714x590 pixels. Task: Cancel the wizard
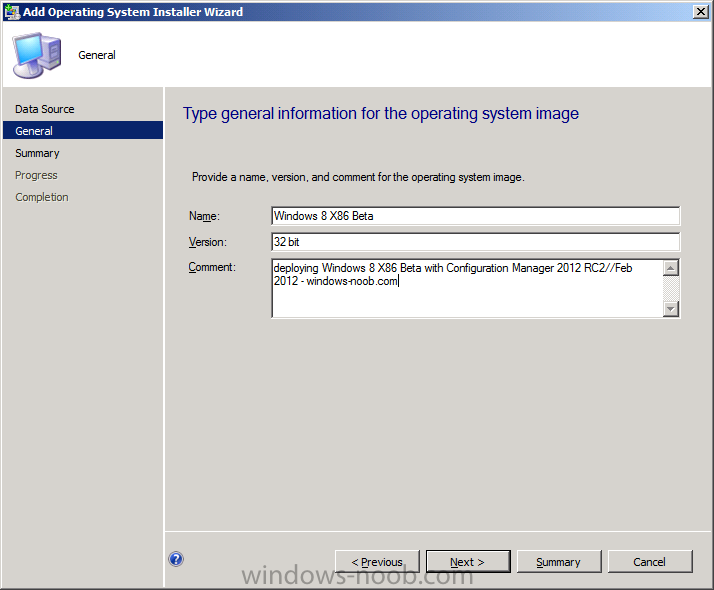point(650,562)
